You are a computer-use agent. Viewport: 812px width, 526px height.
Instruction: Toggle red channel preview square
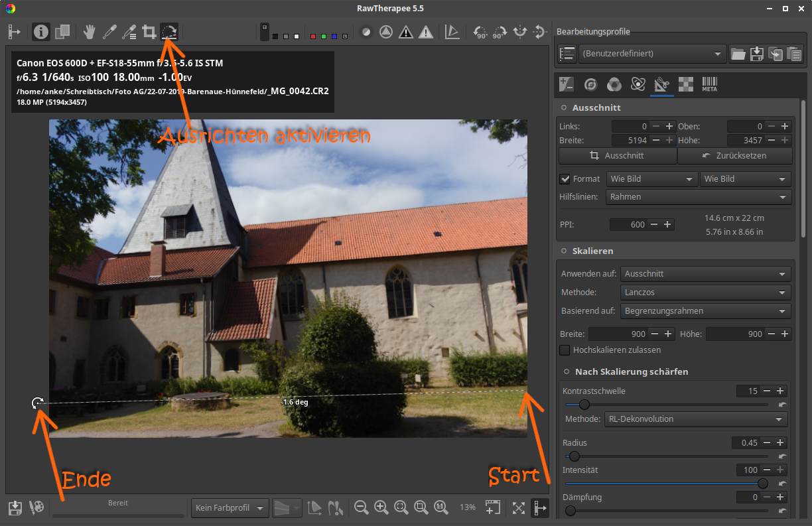coord(313,36)
